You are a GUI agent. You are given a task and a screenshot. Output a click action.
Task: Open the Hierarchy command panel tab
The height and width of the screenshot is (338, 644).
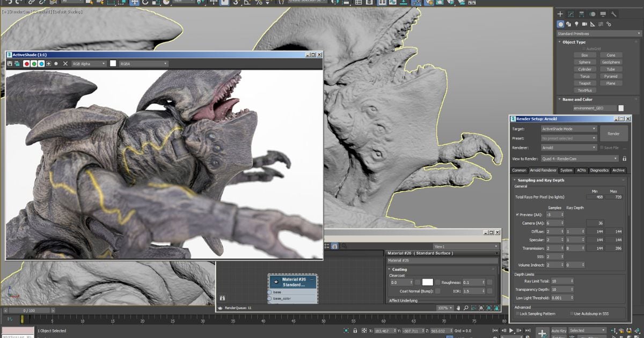(x=582, y=14)
